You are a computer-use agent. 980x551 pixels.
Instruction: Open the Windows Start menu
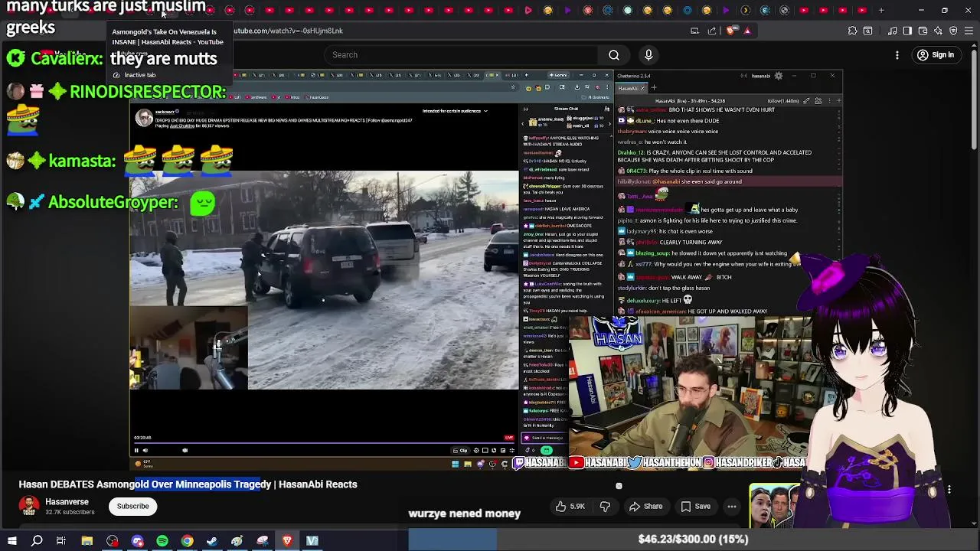pos(11,541)
